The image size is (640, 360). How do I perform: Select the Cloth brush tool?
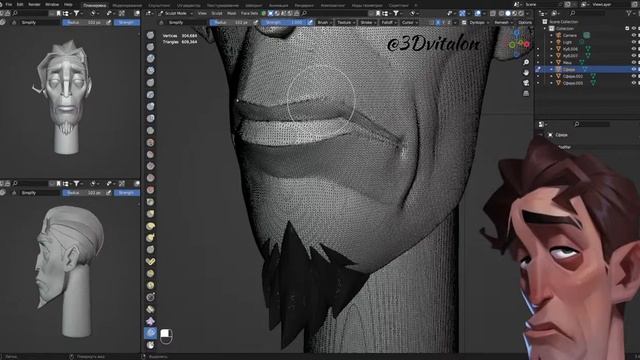tap(150, 321)
